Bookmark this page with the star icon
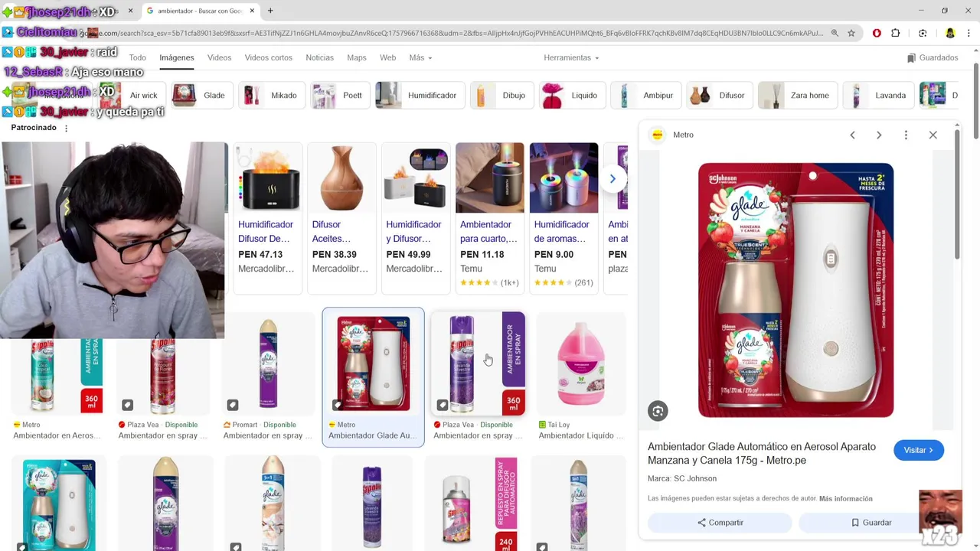The height and width of the screenshot is (551, 980). (x=851, y=33)
